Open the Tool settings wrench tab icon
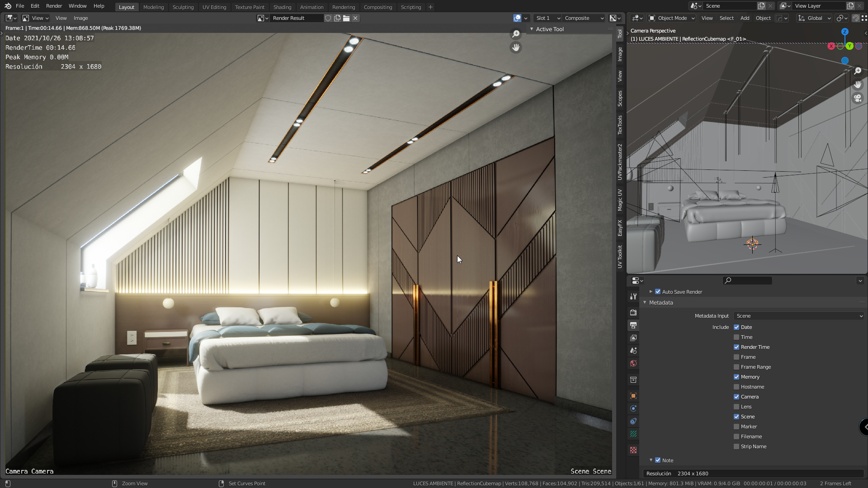Viewport: 868px width, 488px height. coord(633,296)
